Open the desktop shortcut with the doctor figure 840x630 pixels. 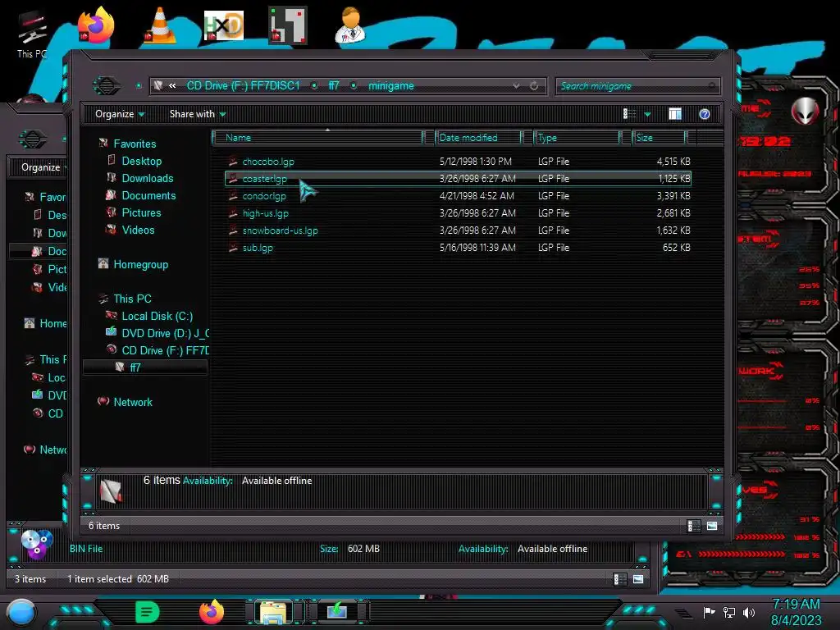coord(350,25)
